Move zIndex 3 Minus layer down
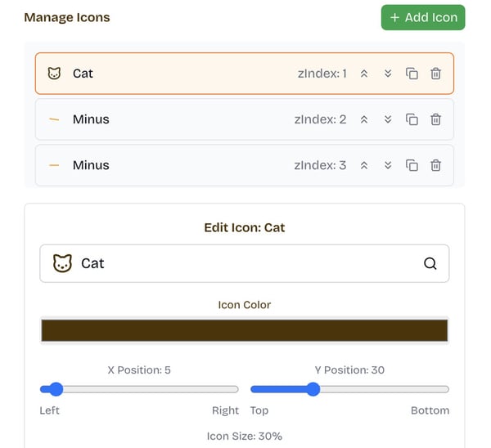This screenshot has height=448, width=491. [x=388, y=165]
